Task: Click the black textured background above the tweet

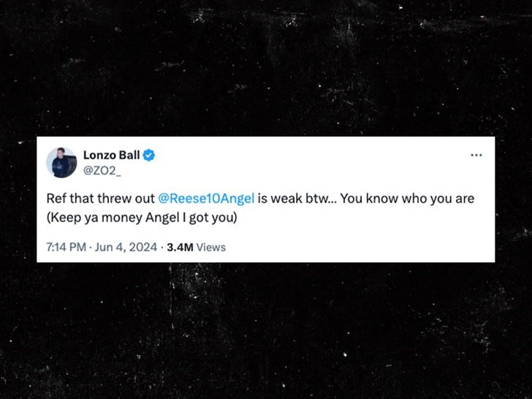Action: tap(266, 68)
